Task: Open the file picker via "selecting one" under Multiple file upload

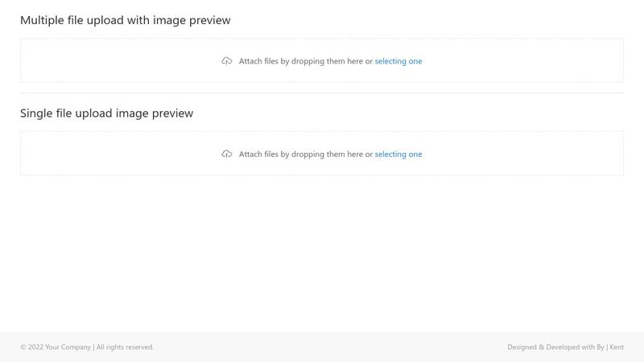Action: (x=398, y=61)
